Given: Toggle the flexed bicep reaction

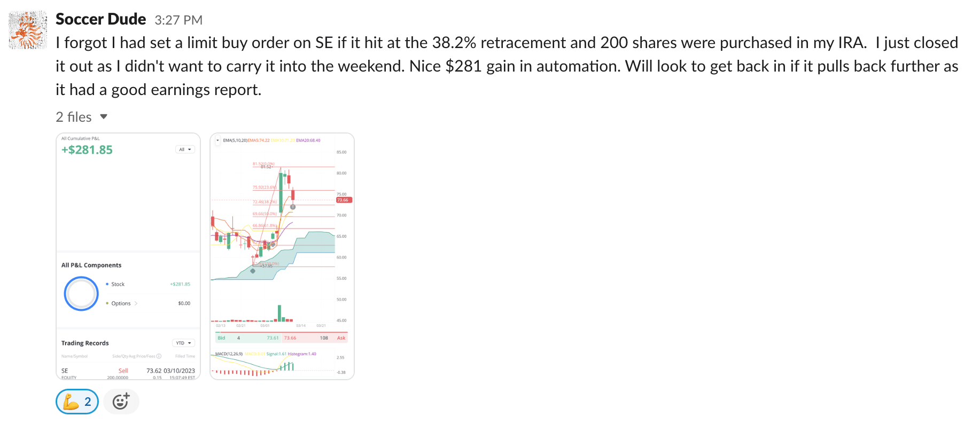Looking at the screenshot, I should click(x=77, y=402).
